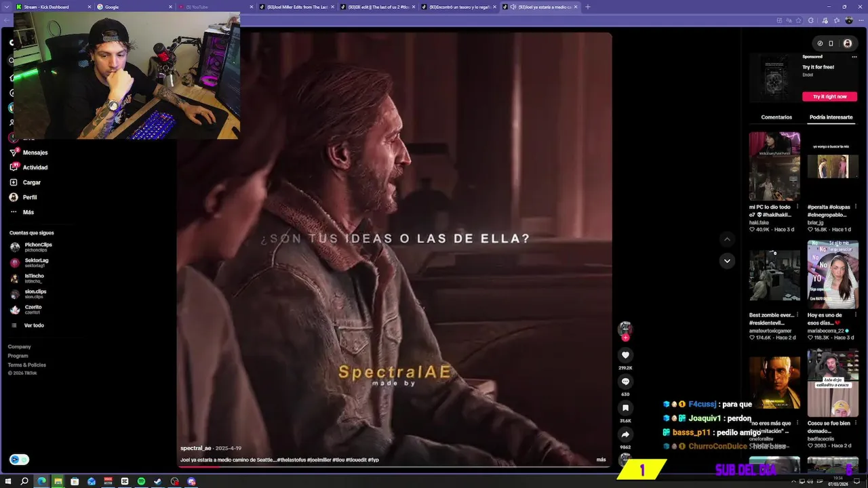Screen dimensions: 868x488
Task: Expand the Program footer section
Action: 18,356
